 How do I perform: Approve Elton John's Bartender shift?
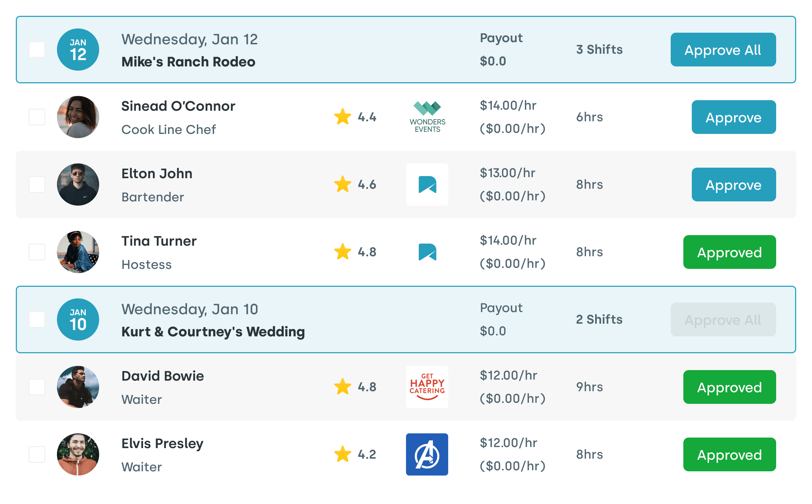click(x=734, y=185)
